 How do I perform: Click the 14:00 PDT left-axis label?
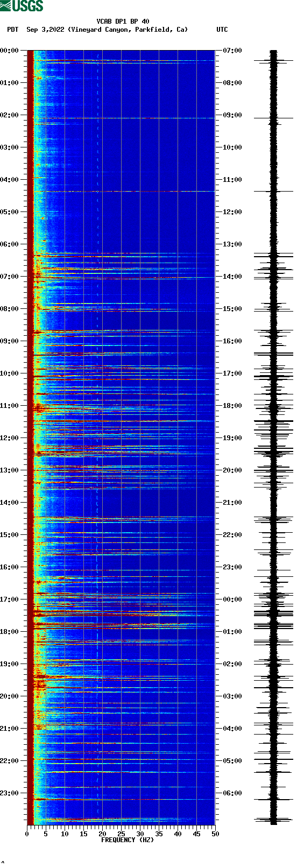point(10,503)
